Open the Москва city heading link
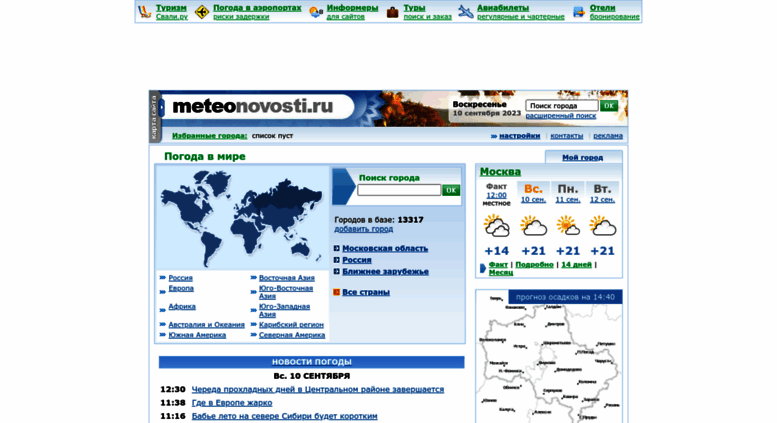 (500, 172)
